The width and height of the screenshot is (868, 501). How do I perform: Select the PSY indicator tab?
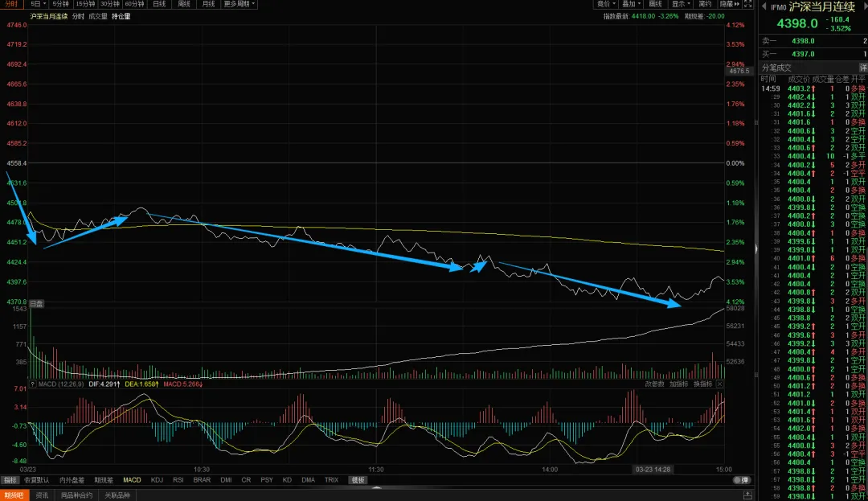267,480
